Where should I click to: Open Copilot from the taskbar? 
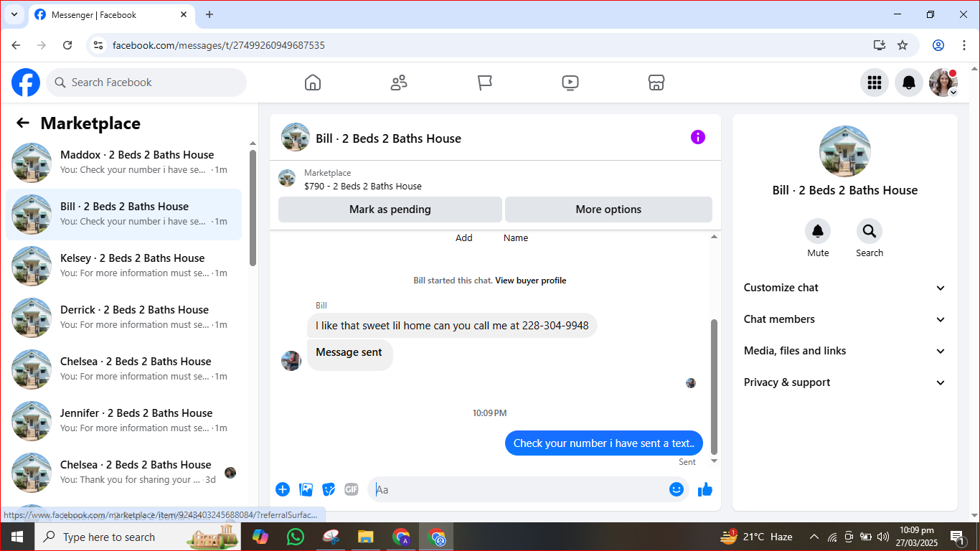coord(260,537)
